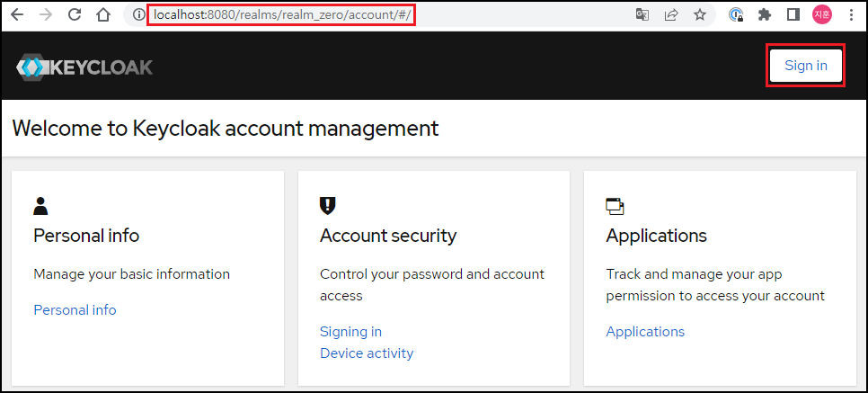Open the extensions puzzle piece icon

click(765, 15)
